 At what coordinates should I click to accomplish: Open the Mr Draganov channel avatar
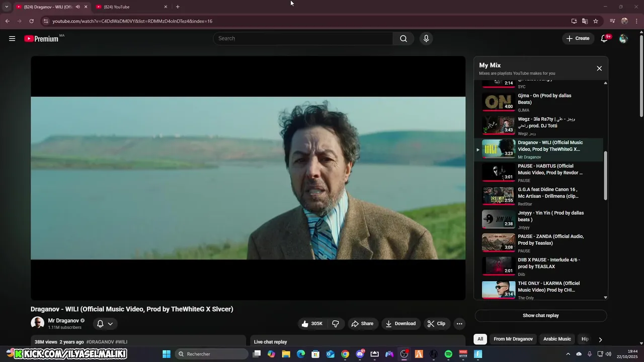[x=37, y=323]
